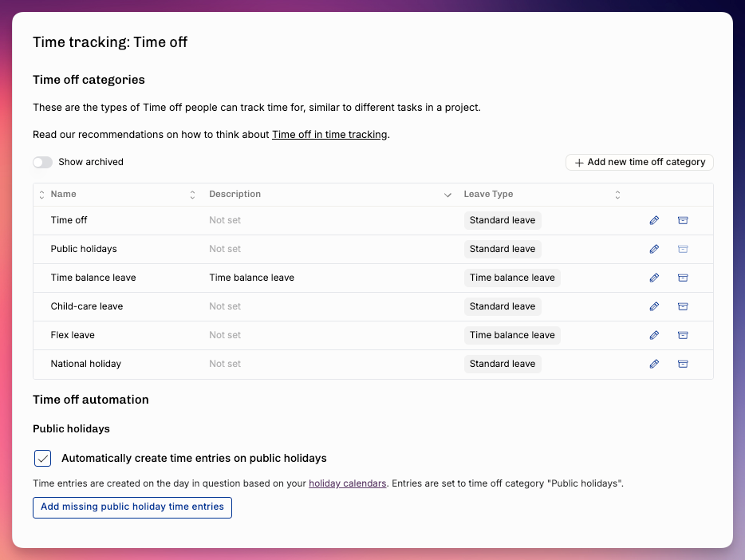The height and width of the screenshot is (560, 745).
Task: Sort by Leave Type column arrows
Action: click(617, 195)
